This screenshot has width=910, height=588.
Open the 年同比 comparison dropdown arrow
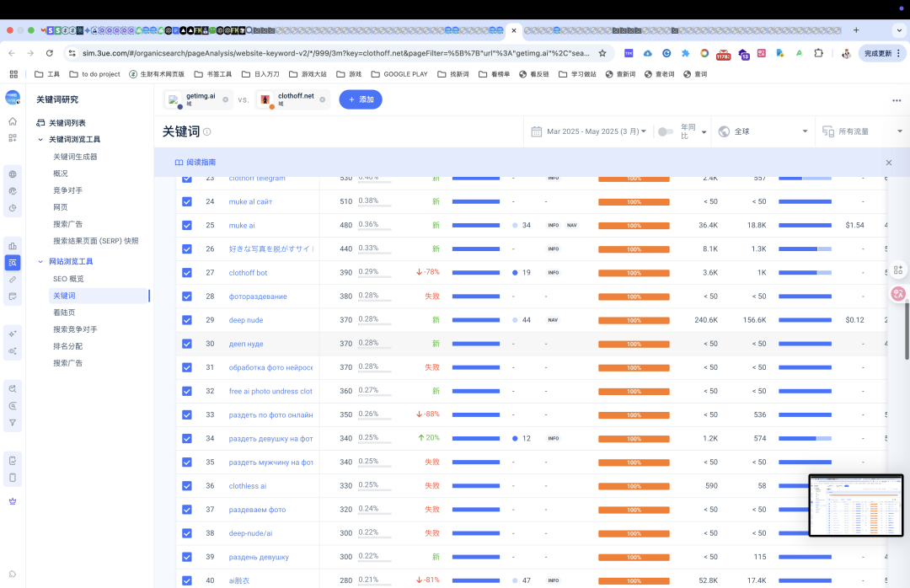tap(704, 131)
